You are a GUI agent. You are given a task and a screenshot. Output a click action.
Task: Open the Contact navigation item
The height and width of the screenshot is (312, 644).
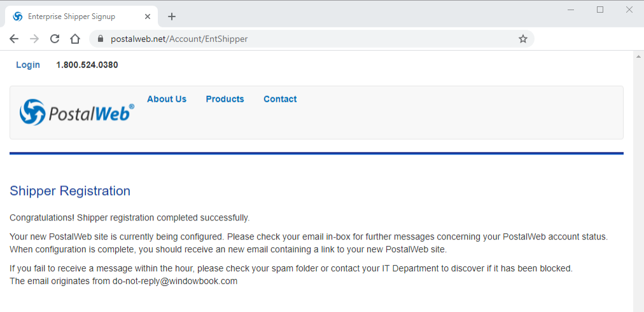click(280, 99)
